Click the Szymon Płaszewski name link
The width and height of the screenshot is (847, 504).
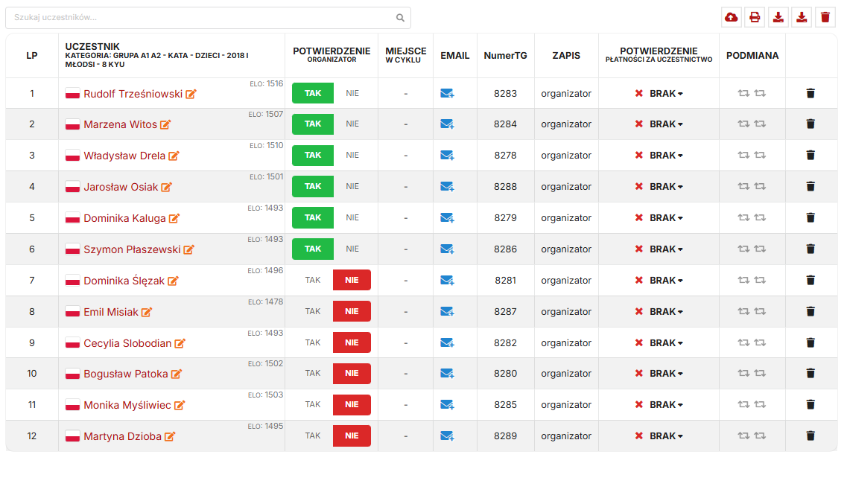(x=132, y=250)
